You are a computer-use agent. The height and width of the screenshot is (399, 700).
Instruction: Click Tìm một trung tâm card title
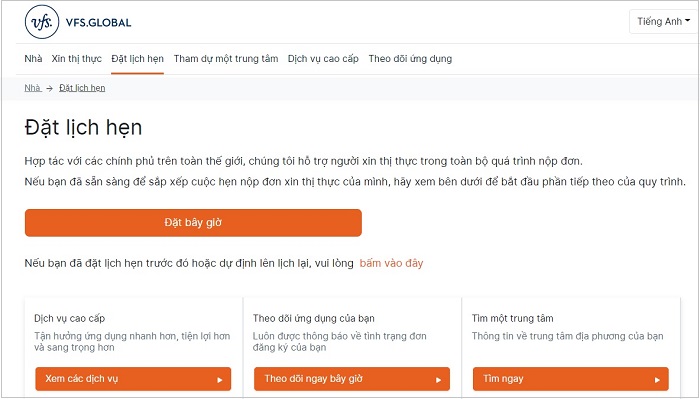(512, 318)
